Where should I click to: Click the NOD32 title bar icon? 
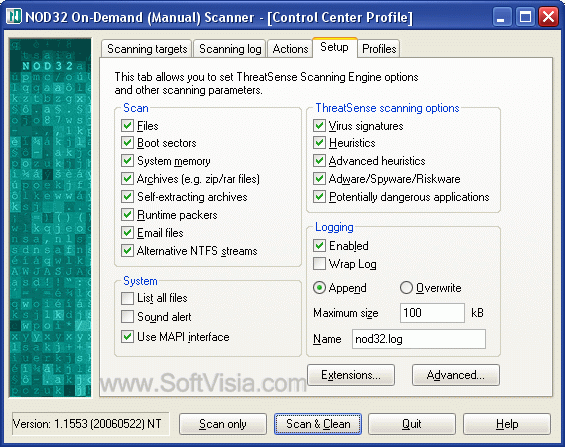tap(14, 17)
